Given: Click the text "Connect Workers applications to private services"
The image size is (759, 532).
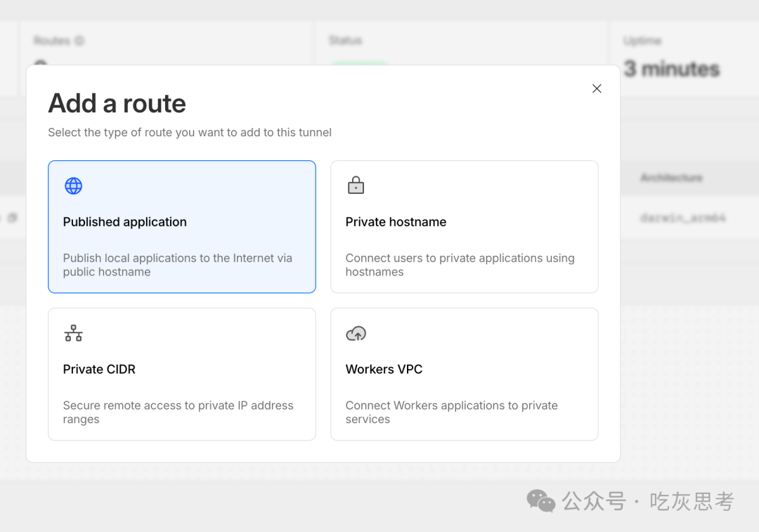Looking at the screenshot, I should point(452,412).
